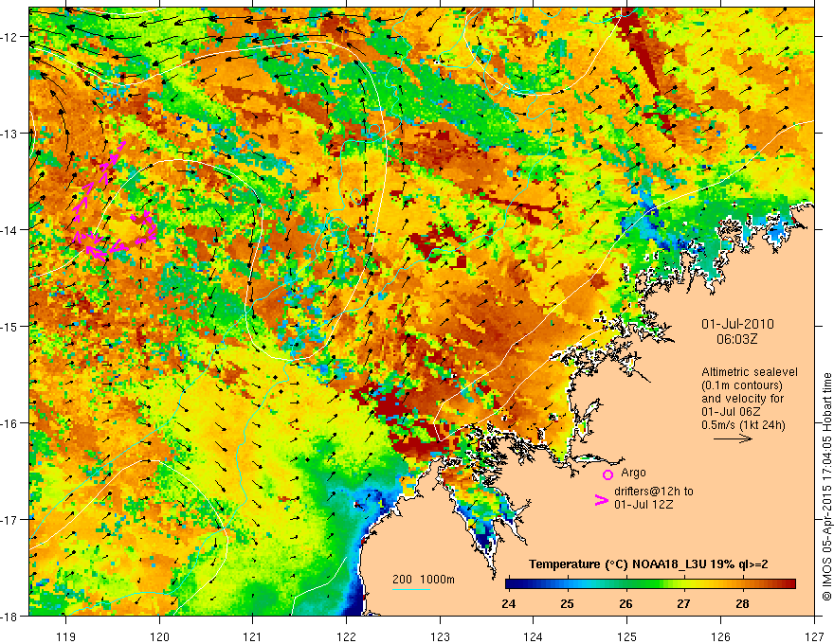Click the dark red end of the temperature bar
834x644 pixels.
790,584
